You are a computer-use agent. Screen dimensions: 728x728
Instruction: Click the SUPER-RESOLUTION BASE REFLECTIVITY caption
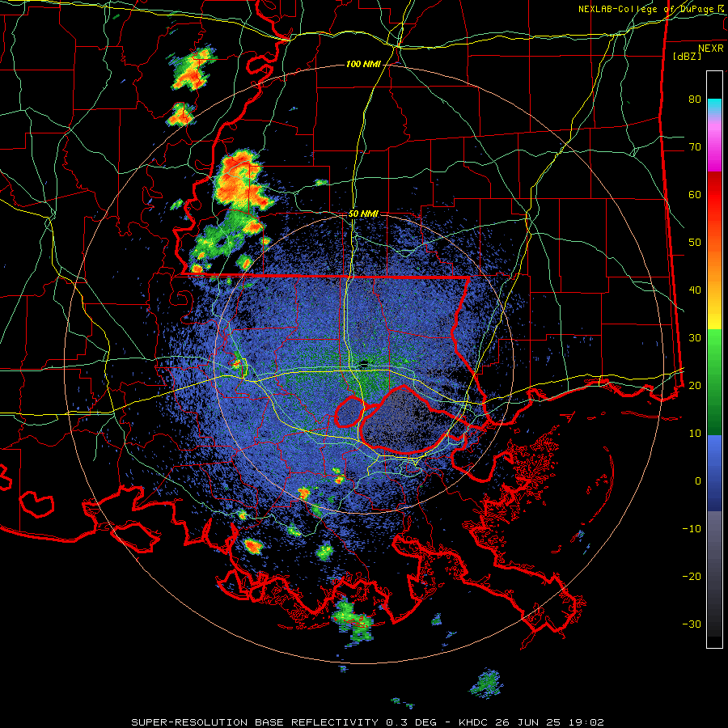pyautogui.click(x=255, y=722)
